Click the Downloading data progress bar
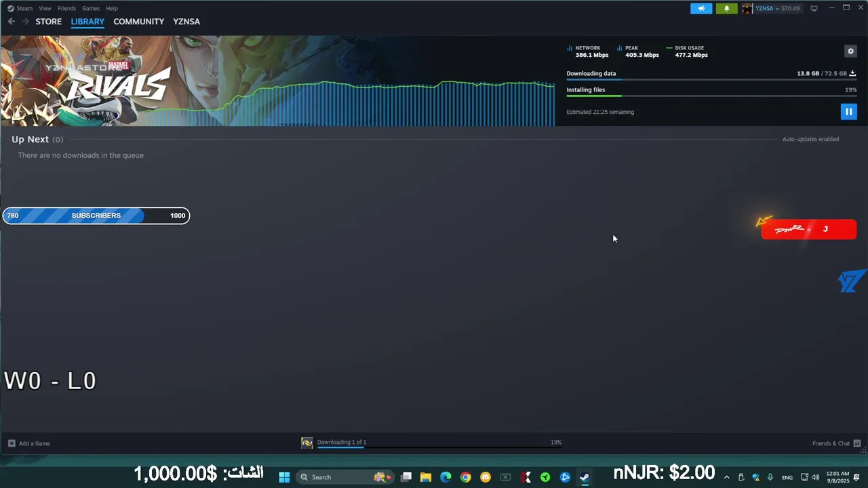 tap(711, 80)
